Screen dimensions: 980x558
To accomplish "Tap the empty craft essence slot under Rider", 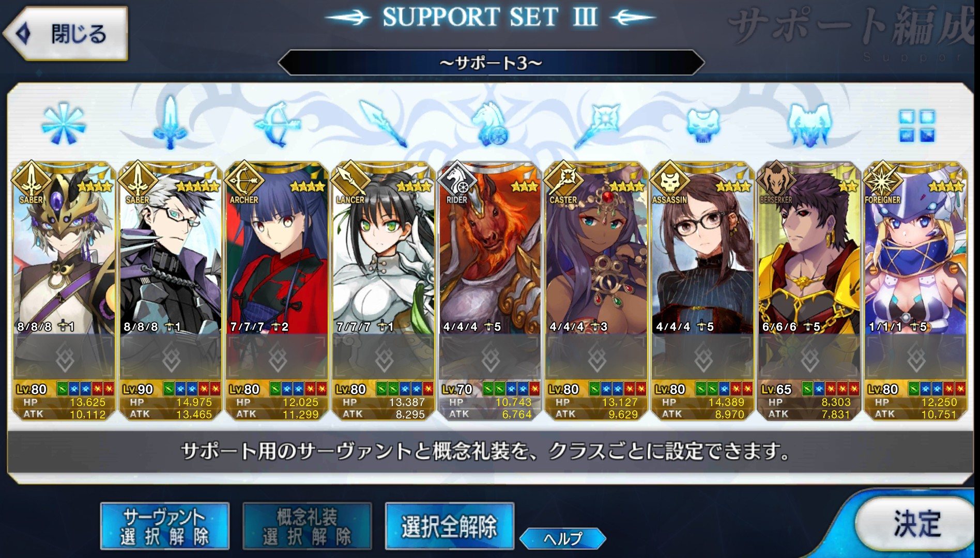I will (x=489, y=358).
